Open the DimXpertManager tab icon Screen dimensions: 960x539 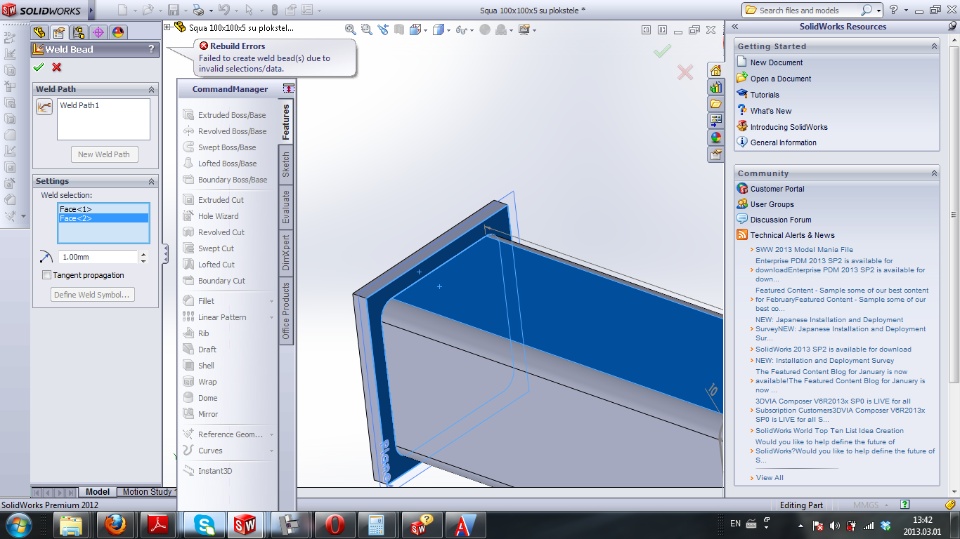tap(98, 32)
